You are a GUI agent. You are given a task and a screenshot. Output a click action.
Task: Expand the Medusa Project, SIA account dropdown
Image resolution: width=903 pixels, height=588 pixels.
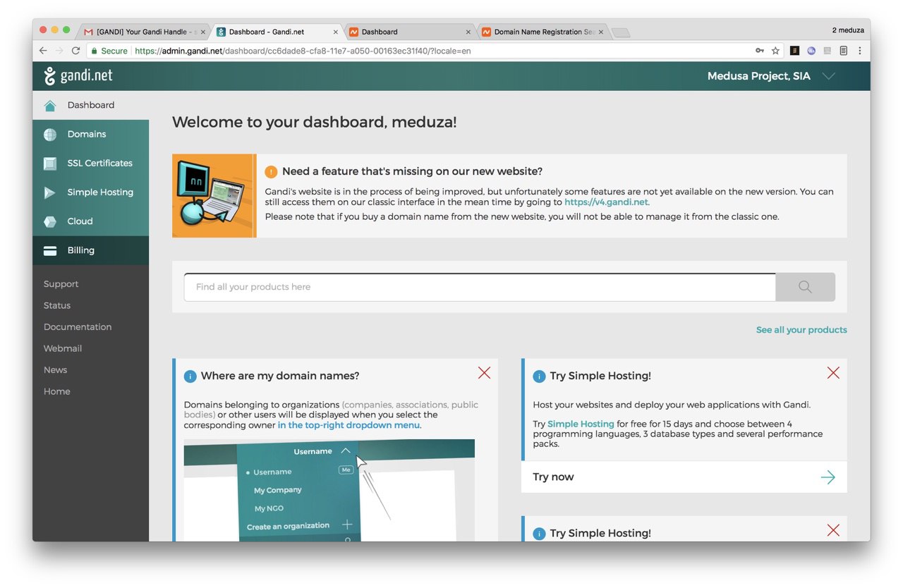click(x=829, y=76)
